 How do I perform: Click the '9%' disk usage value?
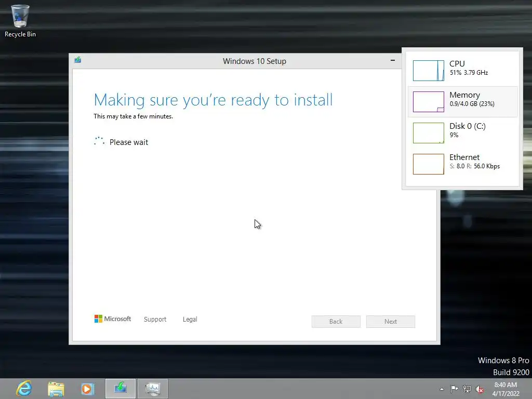coord(454,135)
